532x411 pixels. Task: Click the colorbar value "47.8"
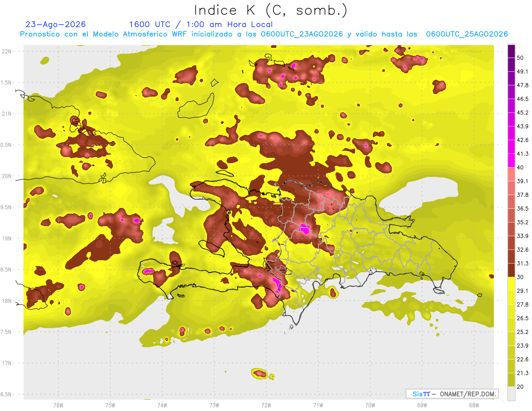coord(523,85)
